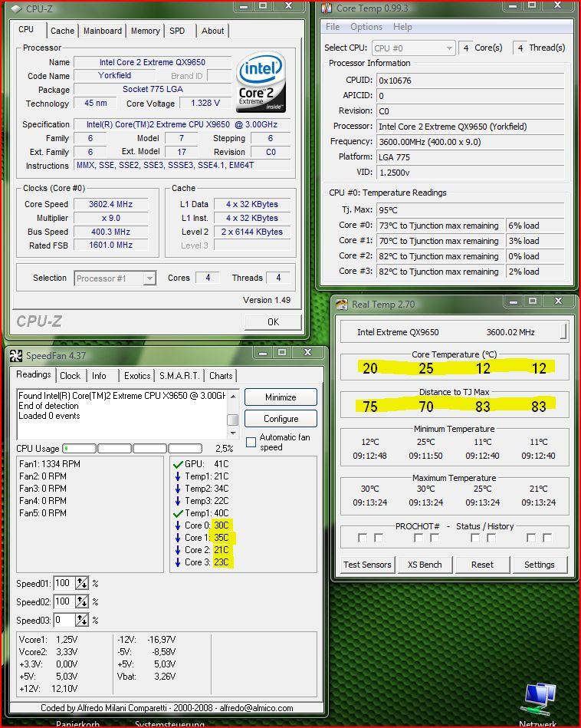Toggle the second PROCHOT# checkbox in Real Temp
Image resolution: width=581 pixels, height=728 pixels.
tap(379, 538)
